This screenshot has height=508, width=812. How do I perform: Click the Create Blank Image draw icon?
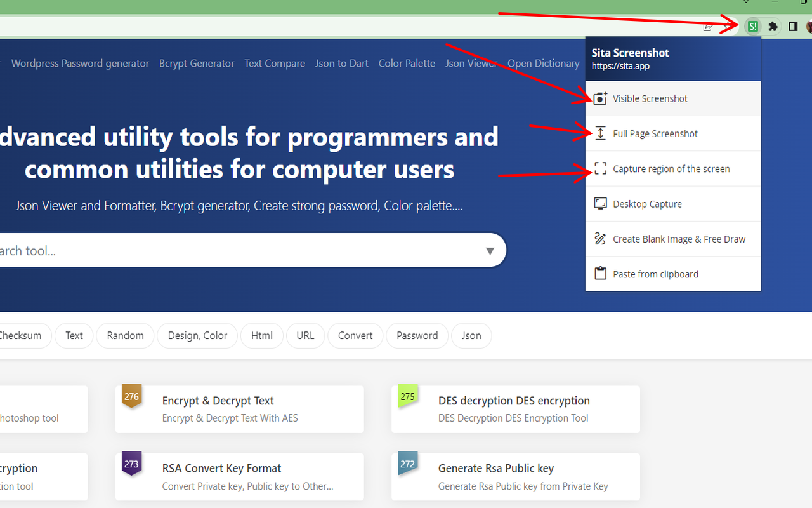pyautogui.click(x=600, y=239)
